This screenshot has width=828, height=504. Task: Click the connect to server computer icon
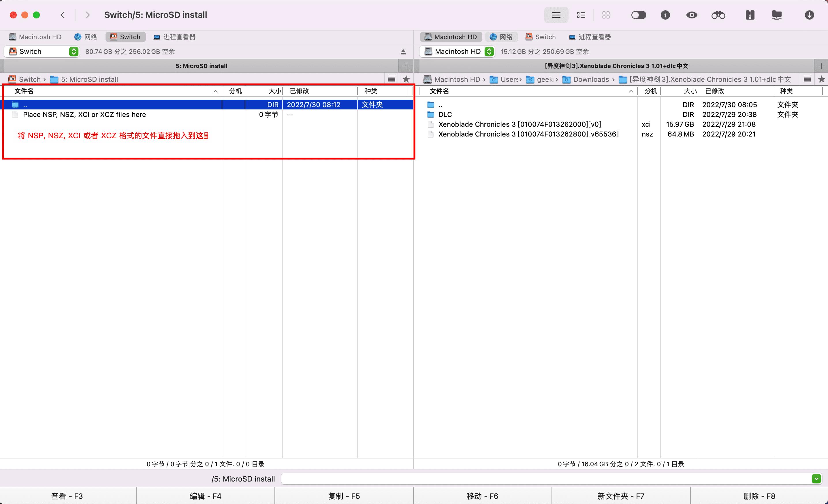pos(777,15)
